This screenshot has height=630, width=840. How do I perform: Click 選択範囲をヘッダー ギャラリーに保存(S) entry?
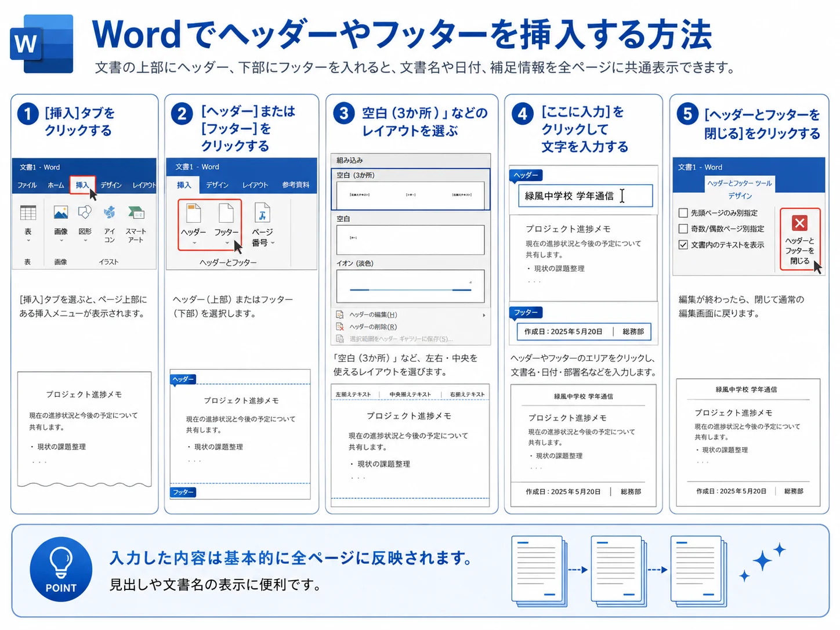(x=400, y=339)
